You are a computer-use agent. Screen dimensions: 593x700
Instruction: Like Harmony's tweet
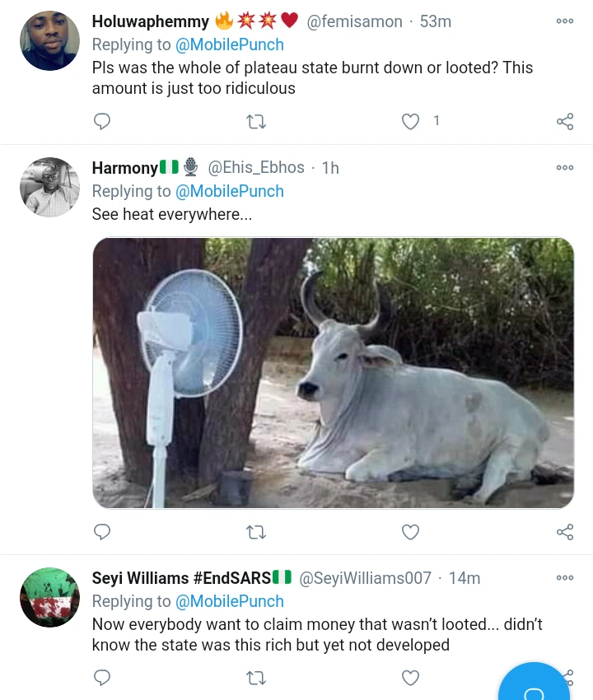tap(410, 532)
